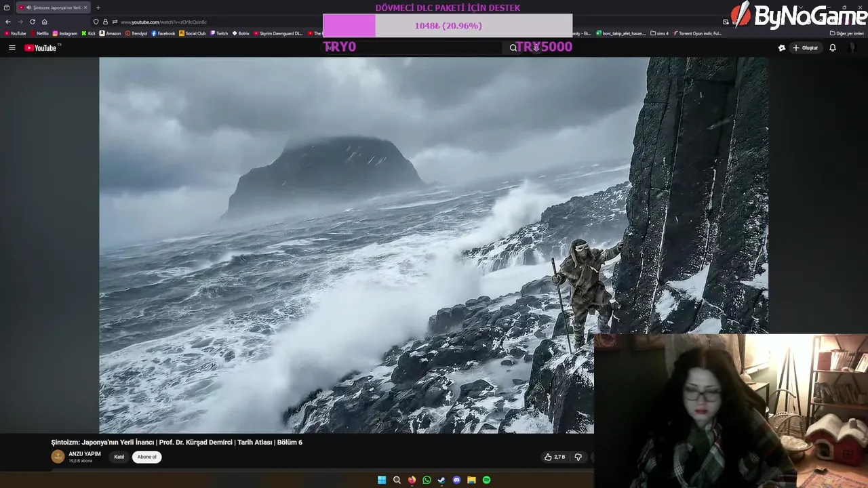Click the sparkle icon beside Oluştur
The image size is (868, 488).
(x=781, y=47)
